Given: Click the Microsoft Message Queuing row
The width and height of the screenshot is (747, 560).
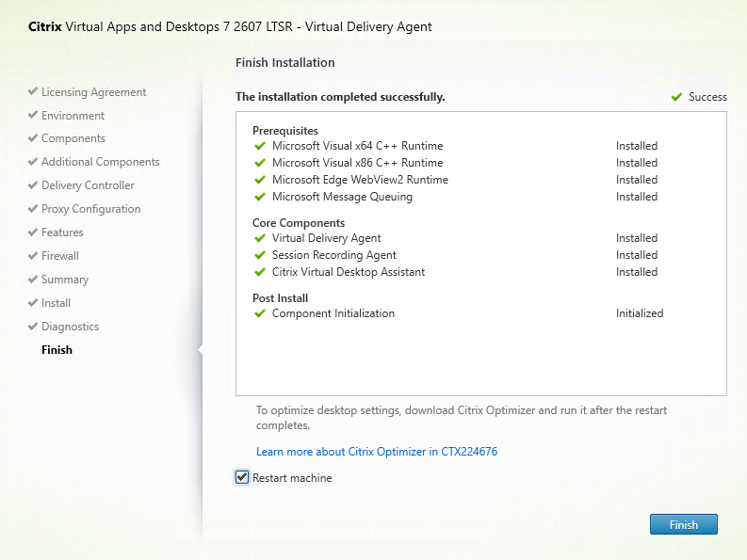Looking at the screenshot, I should click(x=456, y=197).
